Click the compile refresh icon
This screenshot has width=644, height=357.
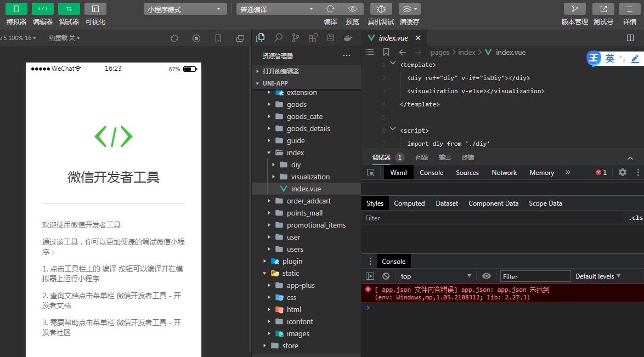(330, 9)
